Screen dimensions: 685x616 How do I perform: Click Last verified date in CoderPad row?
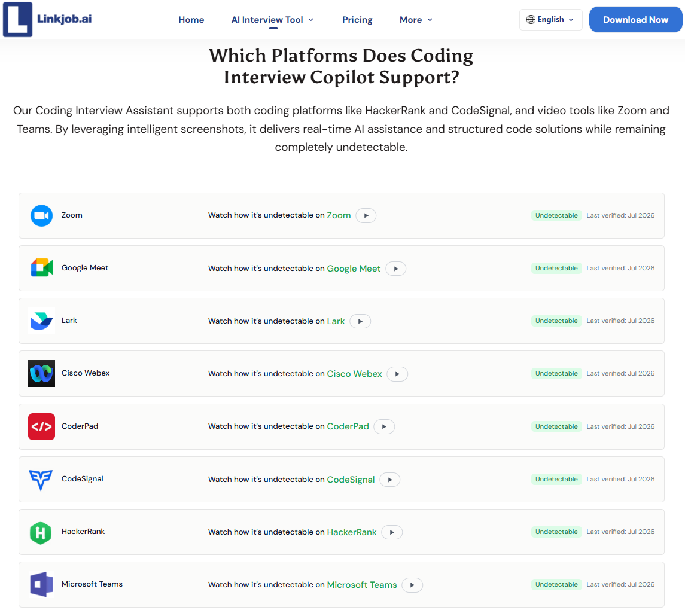tap(620, 426)
